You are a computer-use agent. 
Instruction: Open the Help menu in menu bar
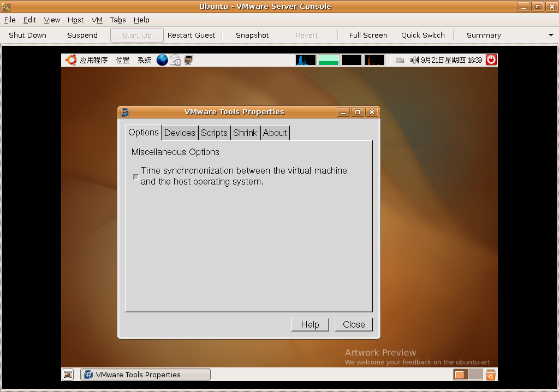[x=141, y=20]
